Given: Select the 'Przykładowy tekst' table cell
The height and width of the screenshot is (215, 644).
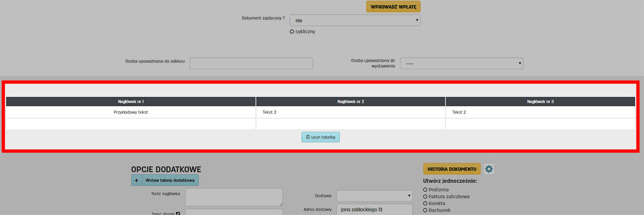Looking at the screenshot, I should tap(131, 112).
